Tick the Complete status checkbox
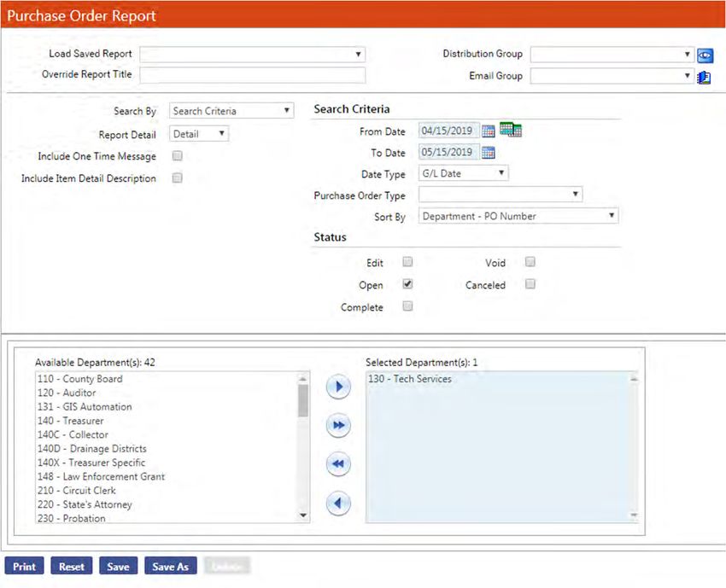 click(x=407, y=306)
